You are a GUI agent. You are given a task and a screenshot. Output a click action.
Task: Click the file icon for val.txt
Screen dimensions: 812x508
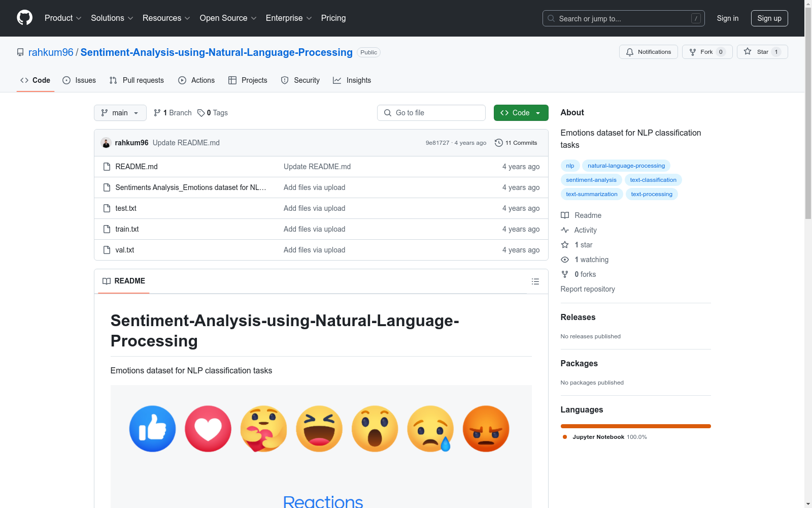107,250
